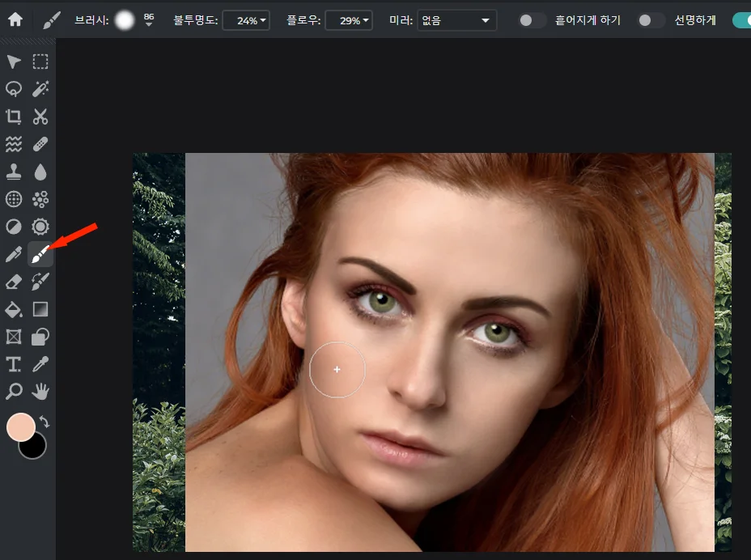This screenshot has height=560, width=751.
Task: Select the Hand pan tool
Action: [40, 392]
